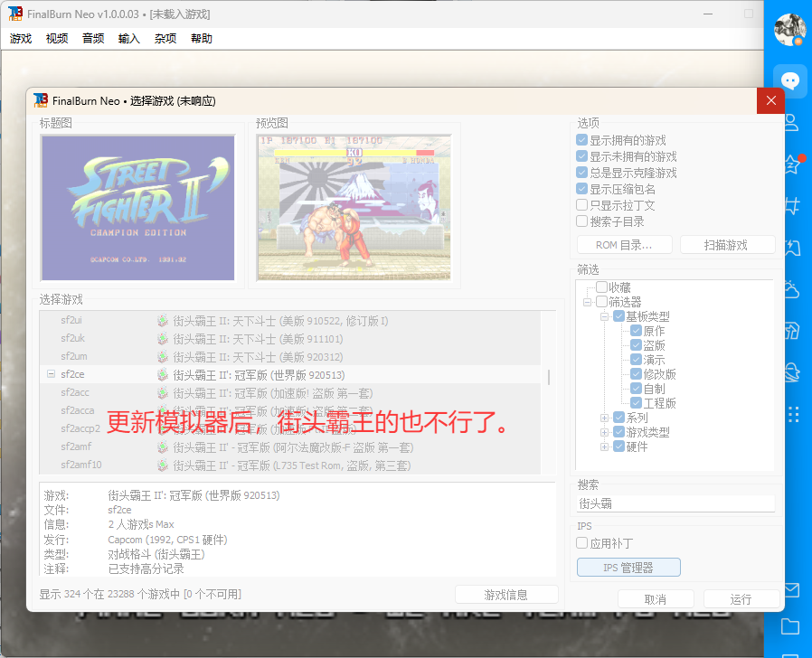Open the chat messages icon in sidebar
This screenshot has height=658, width=812.
[789, 80]
